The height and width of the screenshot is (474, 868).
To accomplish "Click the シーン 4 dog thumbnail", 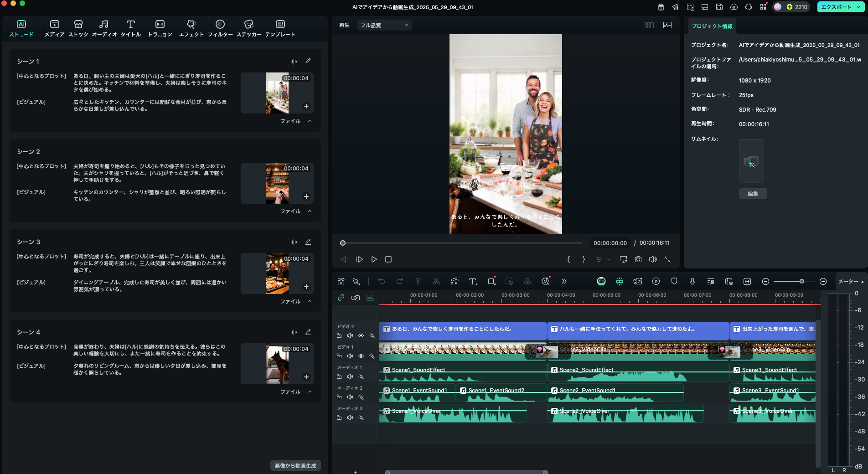I will 277,364.
